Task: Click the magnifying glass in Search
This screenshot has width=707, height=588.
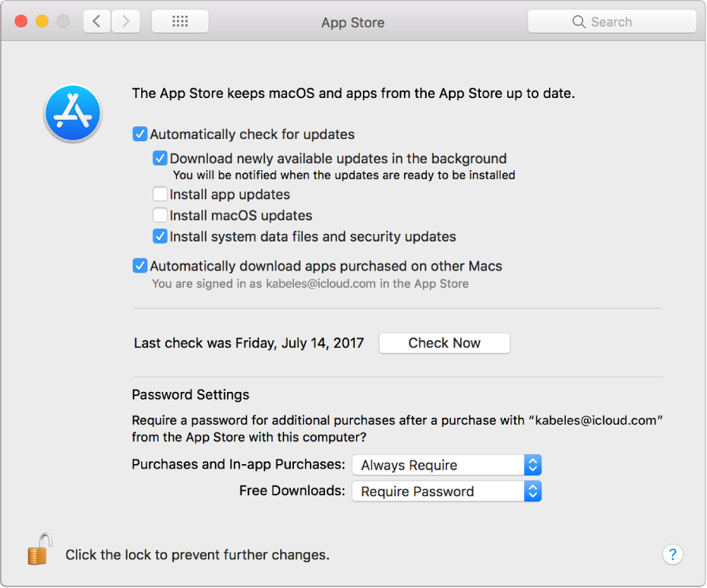Action: pos(579,22)
